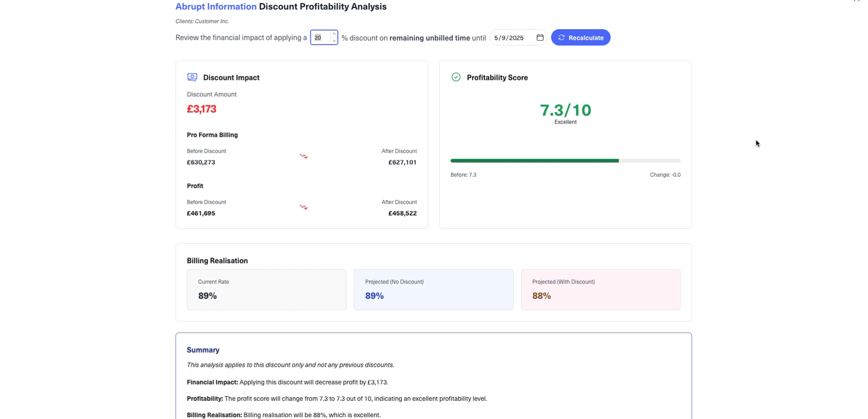Click the green profitability progress bar

pos(534,161)
